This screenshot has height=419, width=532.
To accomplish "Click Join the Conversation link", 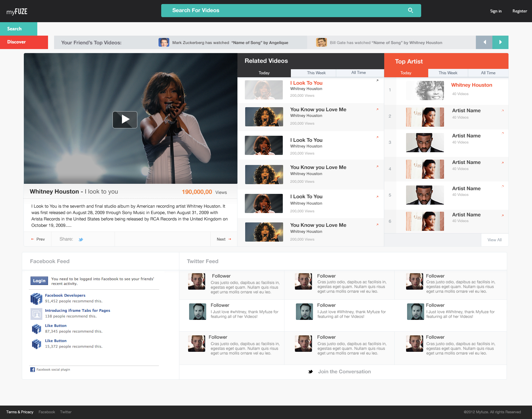I will (x=344, y=372).
